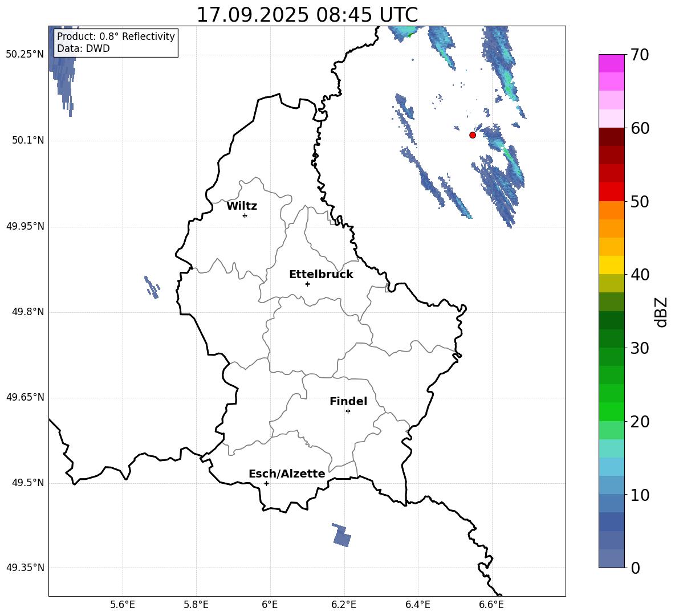The height and width of the screenshot is (616, 675).
Task: Pick the turquoise colorbar band below 20
Action: click(x=611, y=448)
